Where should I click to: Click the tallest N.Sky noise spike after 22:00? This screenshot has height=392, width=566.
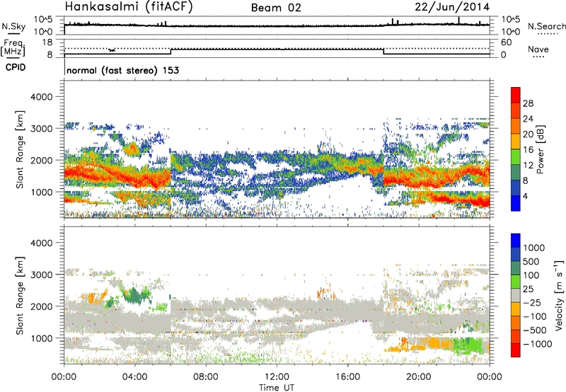tap(458, 21)
